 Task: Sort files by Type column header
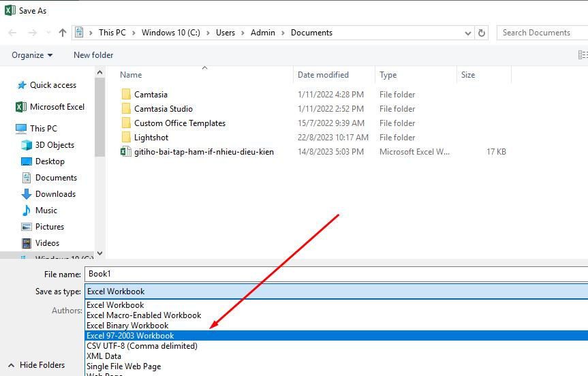pos(388,75)
